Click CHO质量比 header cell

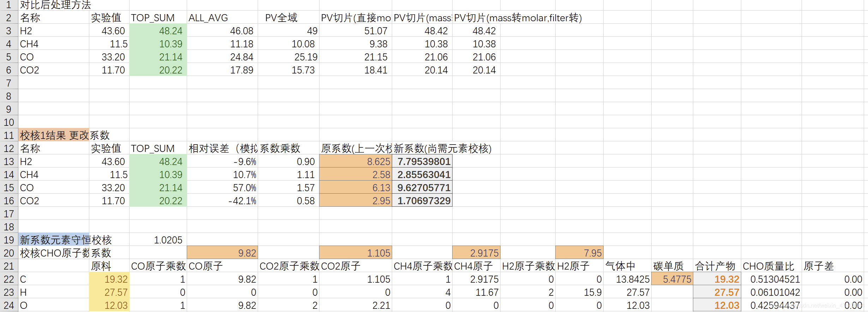pyautogui.click(x=771, y=266)
